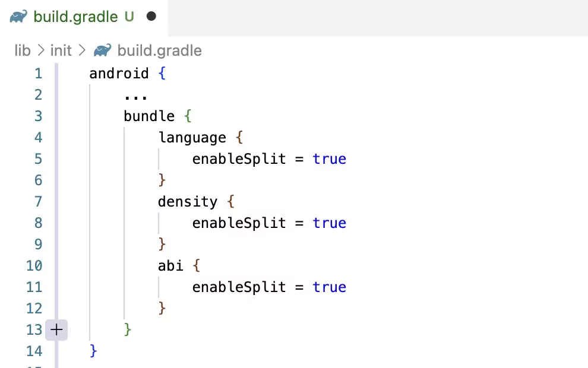Place cursor on the 'android' keyword
The width and height of the screenshot is (588, 368).
[119, 74]
